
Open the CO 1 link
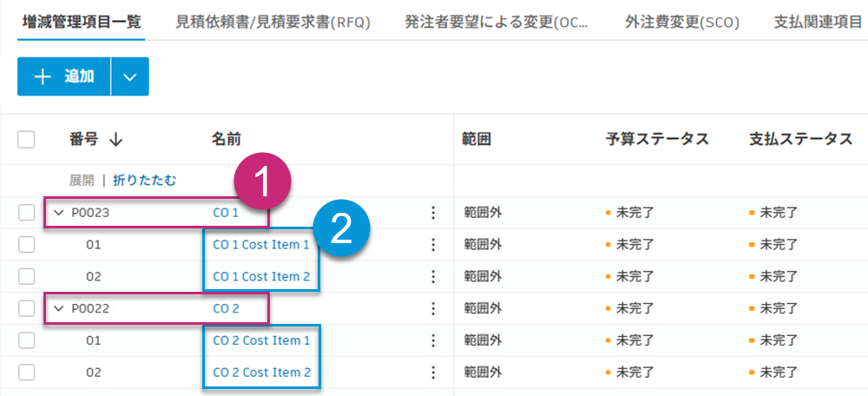225,212
